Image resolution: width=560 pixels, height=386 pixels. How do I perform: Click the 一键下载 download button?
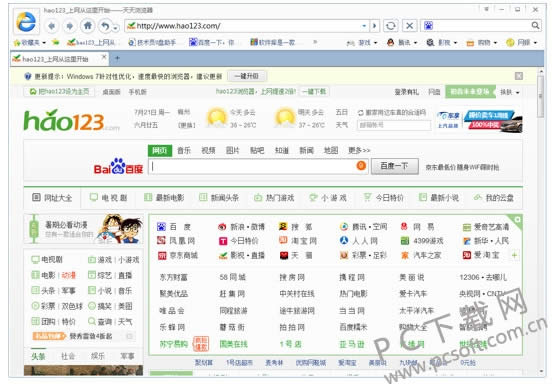click(x=314, y=92)
